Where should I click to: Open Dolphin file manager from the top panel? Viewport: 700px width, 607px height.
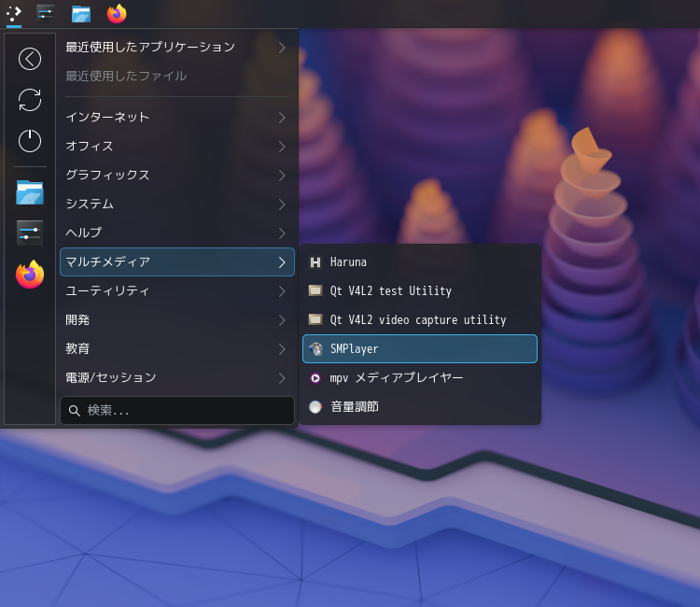[81, 14]
